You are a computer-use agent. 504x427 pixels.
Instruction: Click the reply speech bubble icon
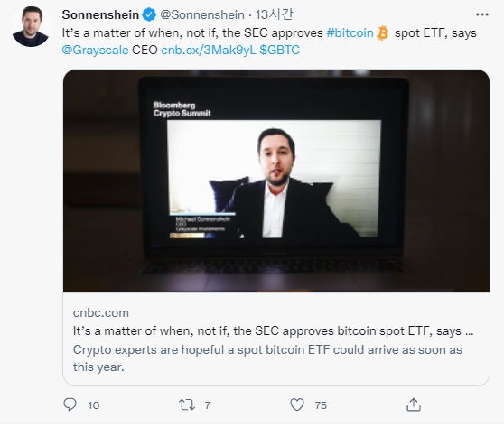[x=70, y=404]
